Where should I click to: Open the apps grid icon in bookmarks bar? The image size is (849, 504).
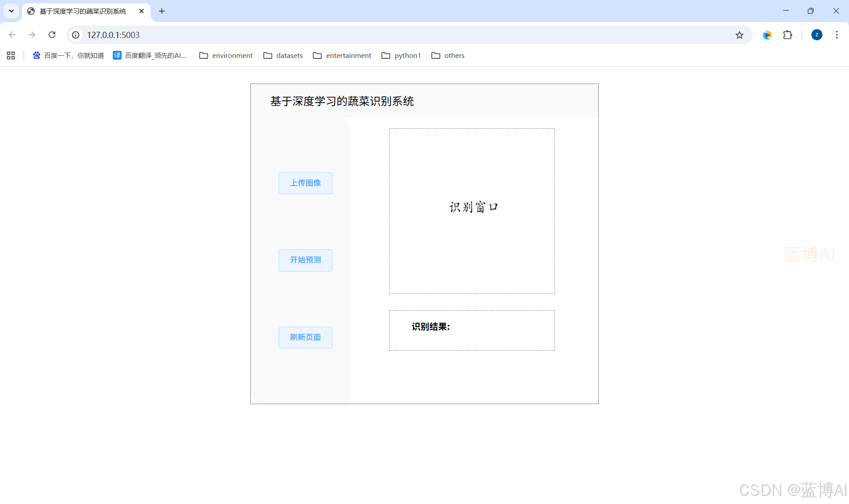tap(11, 55)
